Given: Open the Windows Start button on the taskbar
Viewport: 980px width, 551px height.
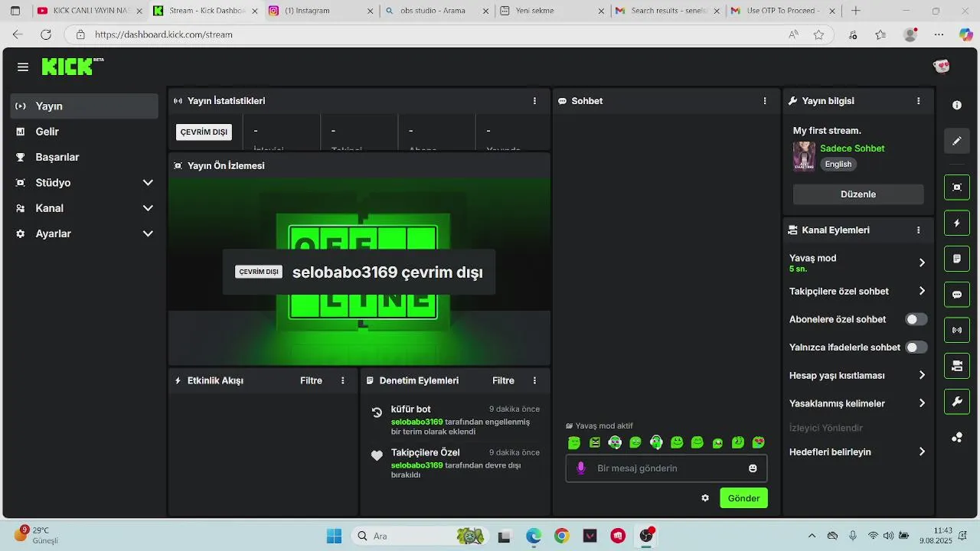Looking at the screenshot, I should click(x=334, y=536).
